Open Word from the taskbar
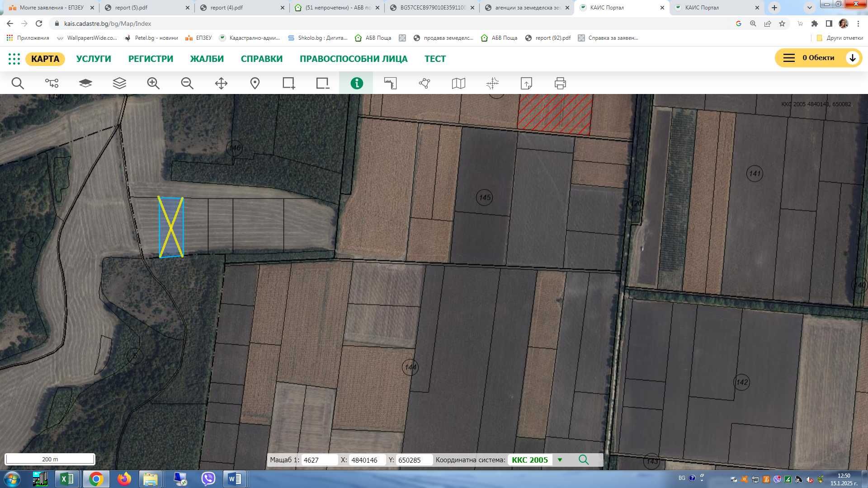Image resolution: width=868 pixels, height=488 pixels. 235,479
